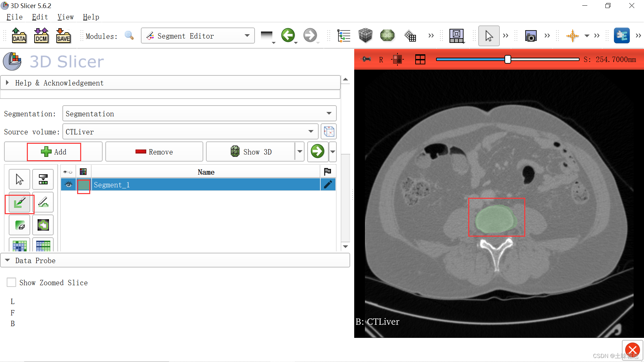Click the Add segment button
The width and height of the screenshot is (644, 362).
click(54, 152)
